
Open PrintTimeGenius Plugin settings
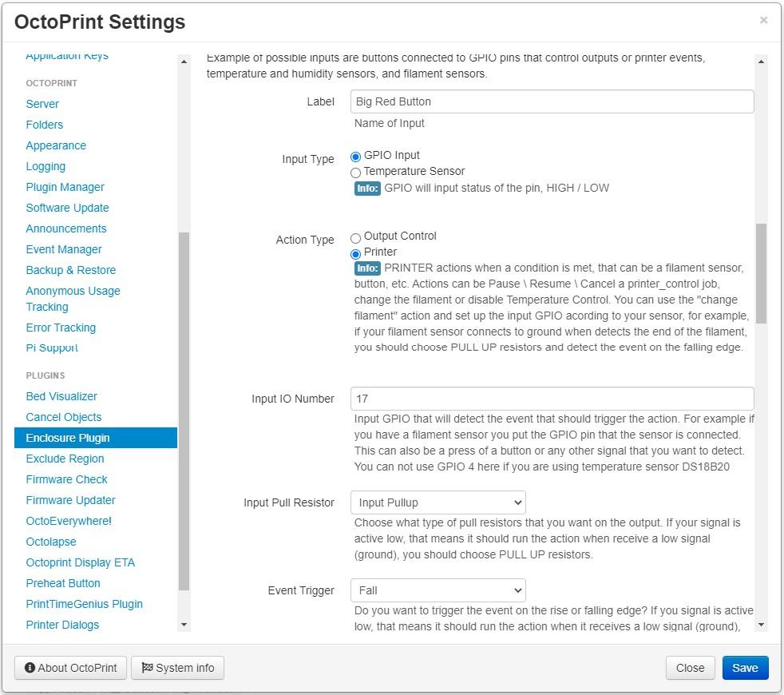click(85, 604)
